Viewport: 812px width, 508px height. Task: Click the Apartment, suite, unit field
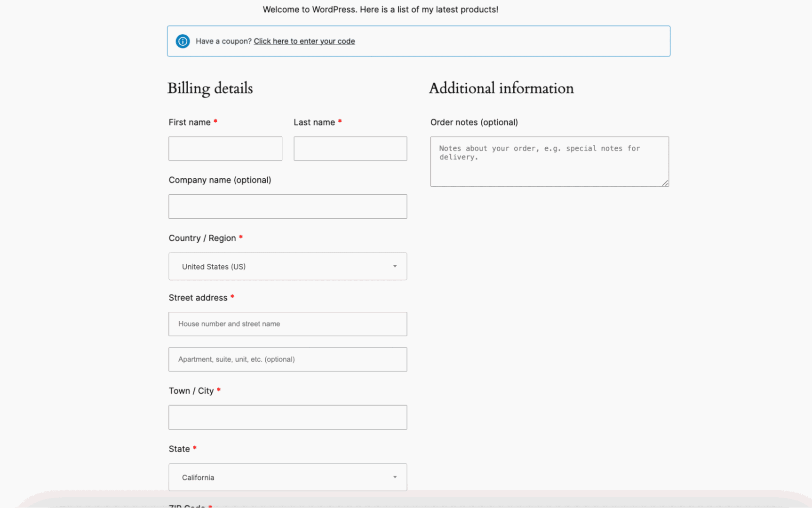tap(288, 359)
